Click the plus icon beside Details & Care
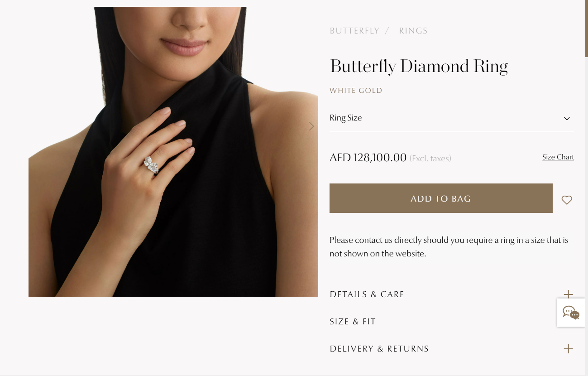Screen dimensions: 588x376 pos(568,294)
